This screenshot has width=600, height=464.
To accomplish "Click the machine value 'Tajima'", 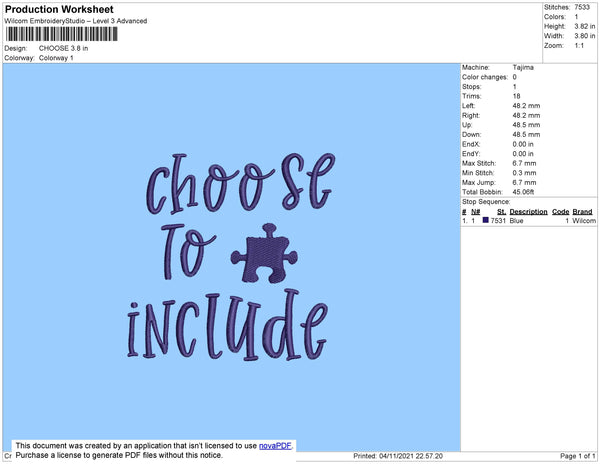I will [x=523, y=67].
